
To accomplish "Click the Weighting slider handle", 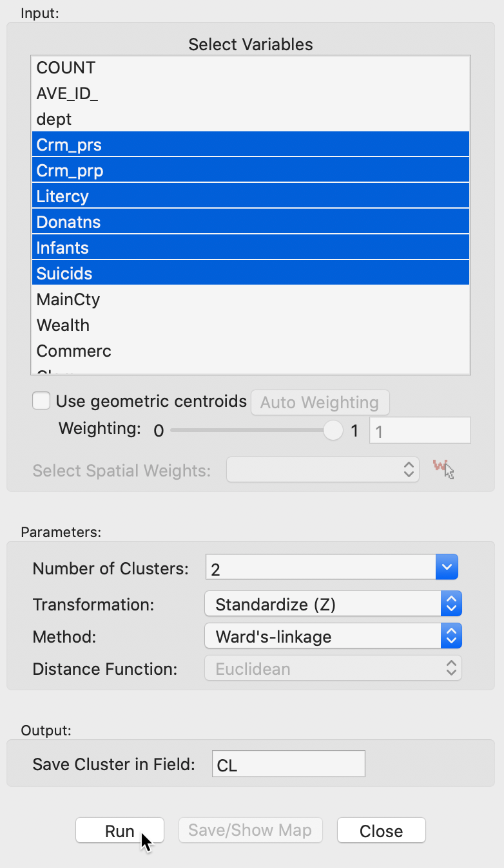I will click(333, 430).
